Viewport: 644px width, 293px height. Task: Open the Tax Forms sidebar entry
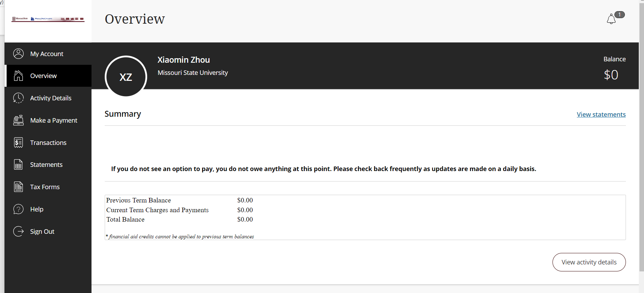tap(45, 187)
